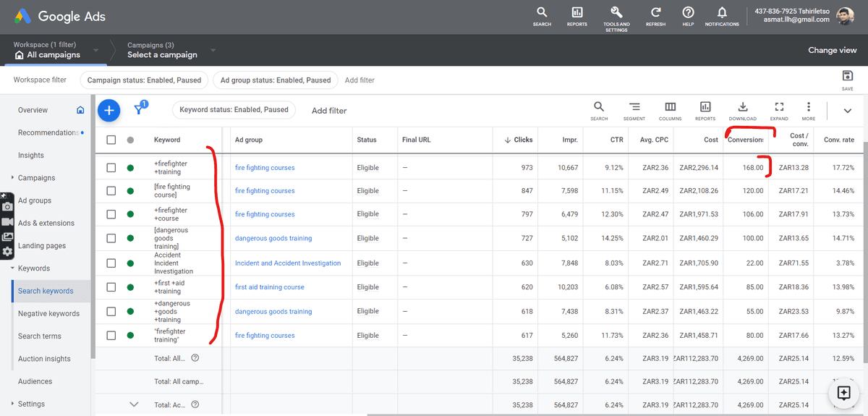The width and height of the screenshot is (868, 416).
Task: Open the Select a campaign dropdown
Action: pyautogui.click(x=171, y=50)
